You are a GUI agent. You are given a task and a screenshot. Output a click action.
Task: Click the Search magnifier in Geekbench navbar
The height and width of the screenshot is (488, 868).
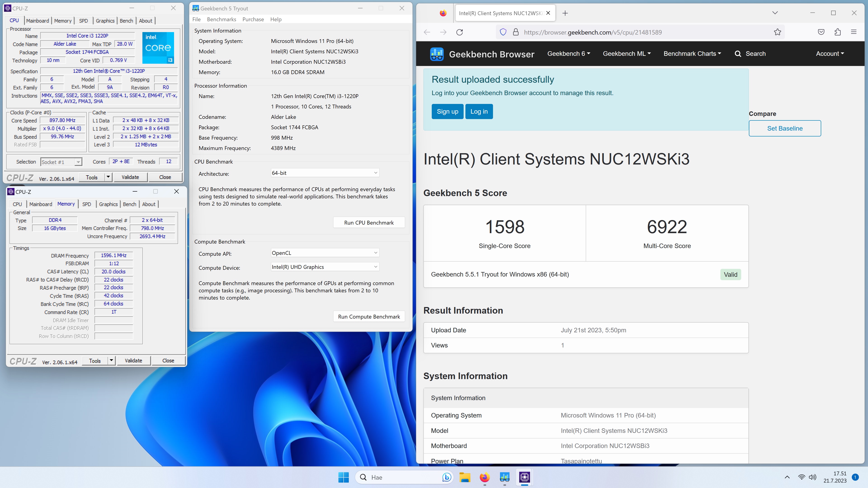click(x=738, y=54)
